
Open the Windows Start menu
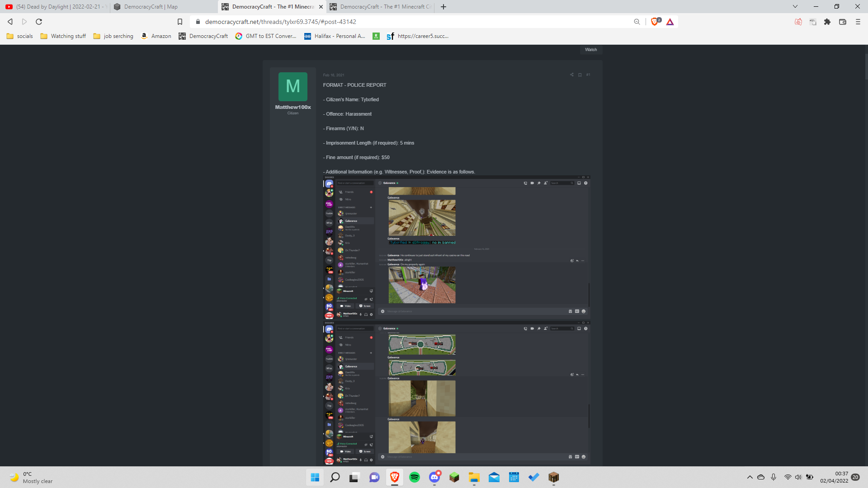coord(315,477)
